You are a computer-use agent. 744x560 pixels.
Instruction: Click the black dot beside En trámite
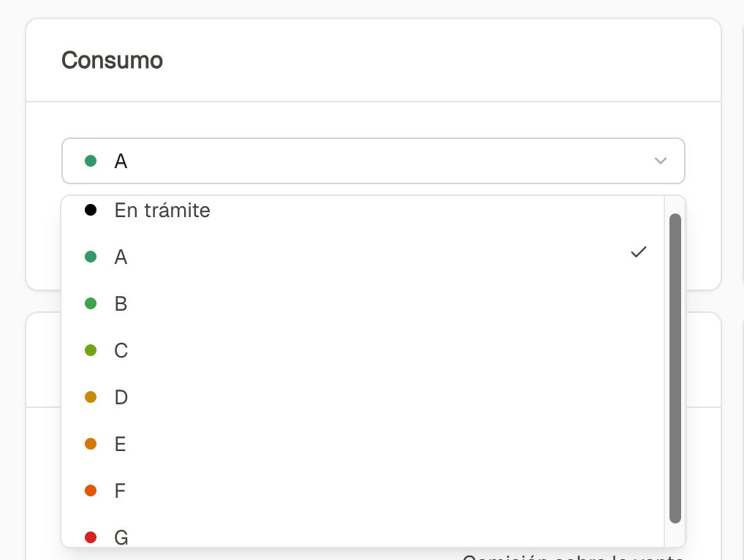coord(91,211)
